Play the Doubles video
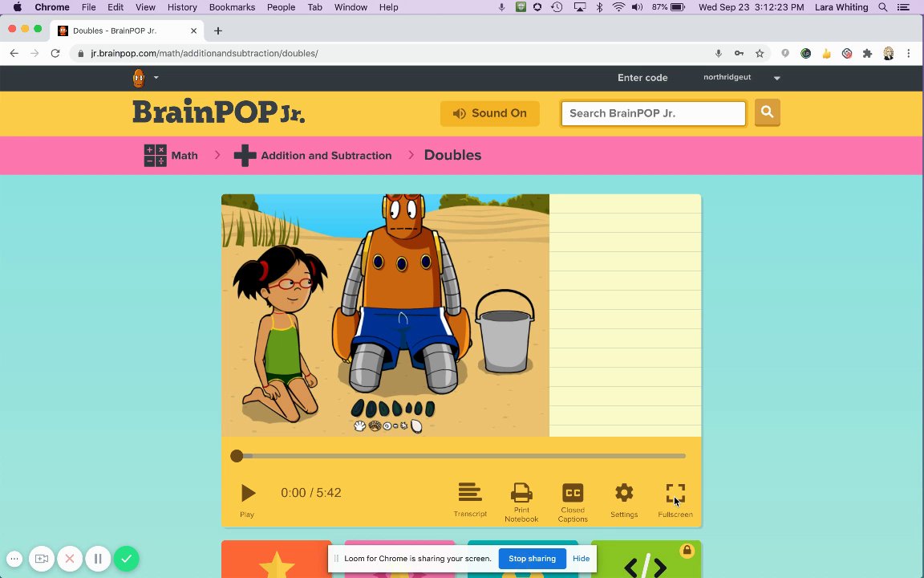Screen dimensions: 924x578 pos(248,493)
